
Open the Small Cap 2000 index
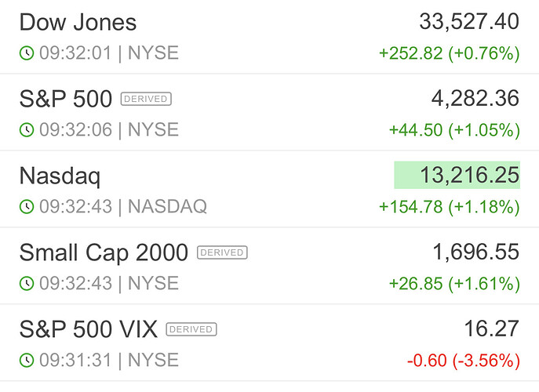(x=104, y=252)
